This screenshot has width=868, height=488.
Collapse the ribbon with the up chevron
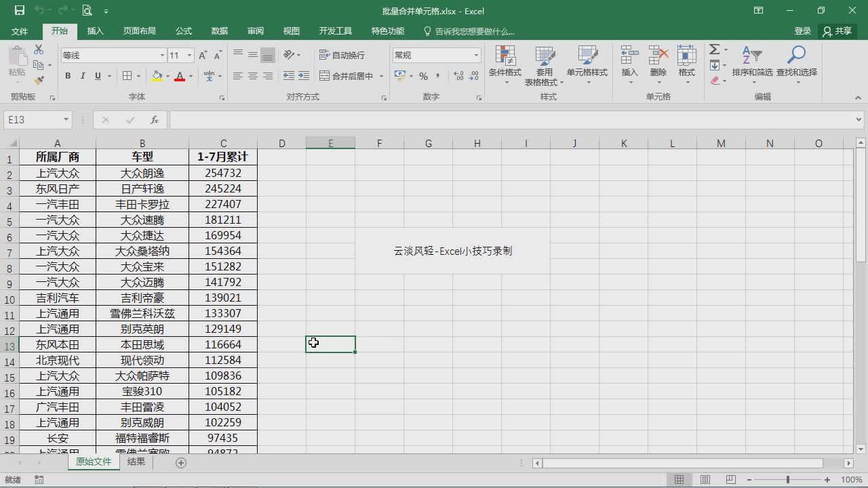(x=859, y=98)
